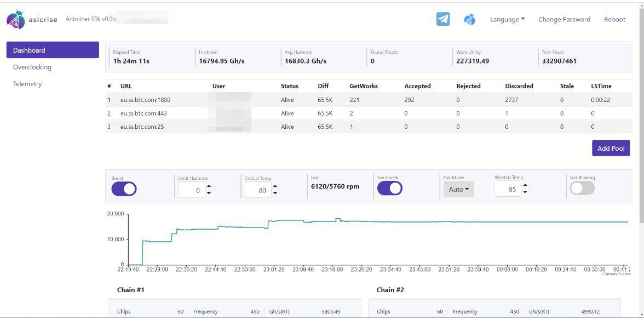
Task: Open the Language dropdown menu
Action: tap(507, 19)
